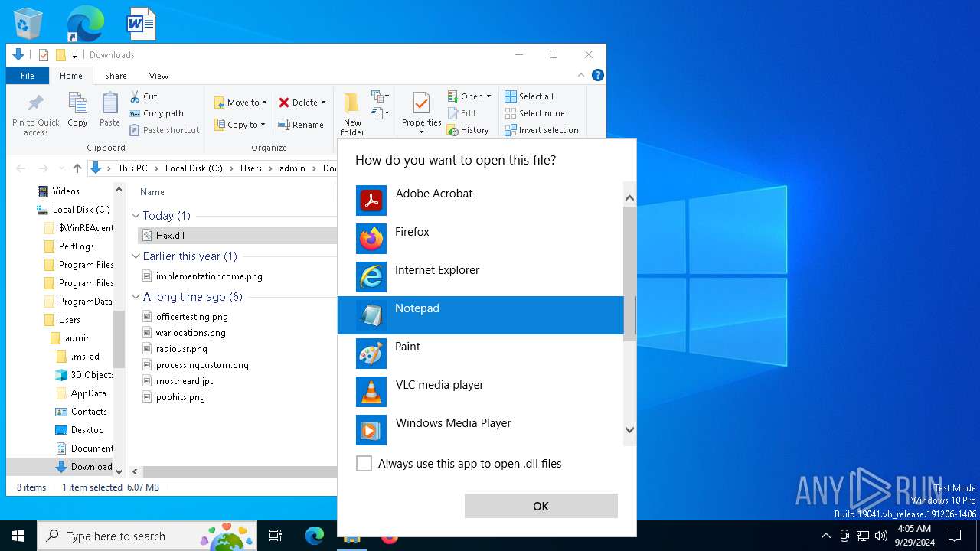Viewport: 980px width, 551px height.
Task: Click Invert selection in ribbon
Action: tap(541, 130)
